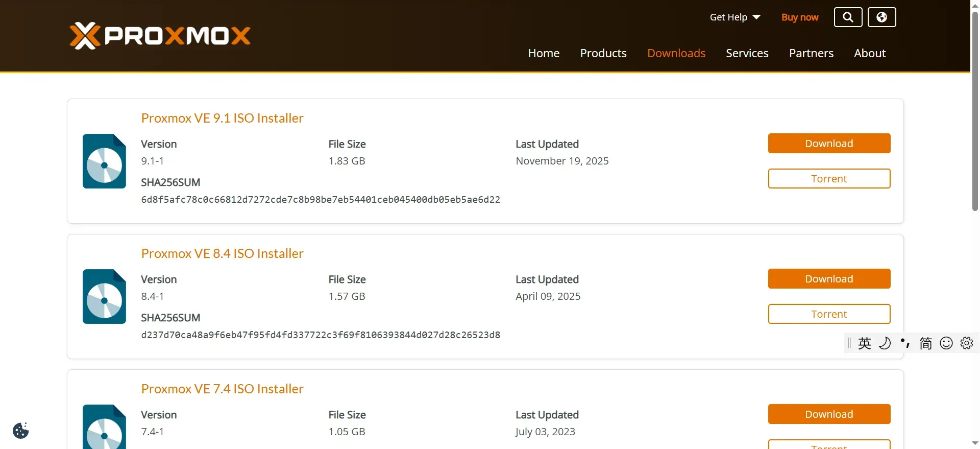Click the 8.4 SHA256SUM hash starting d237d70c

[321, 335]
